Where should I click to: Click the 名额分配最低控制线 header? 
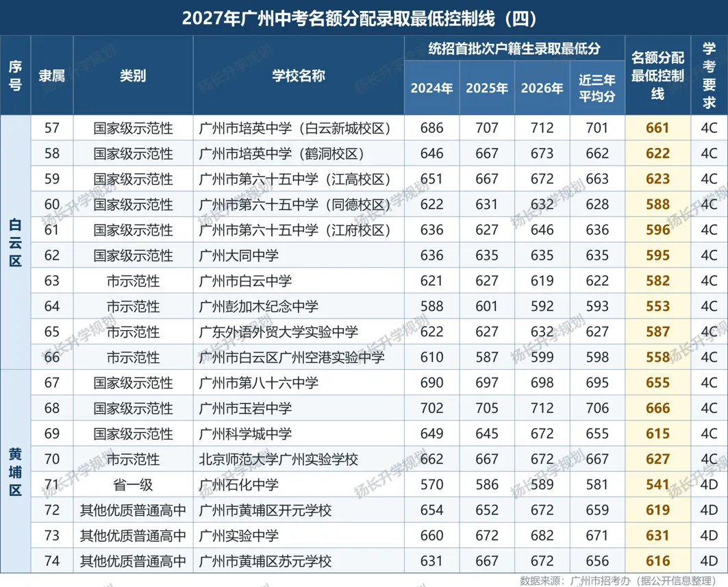coord(657,76)
